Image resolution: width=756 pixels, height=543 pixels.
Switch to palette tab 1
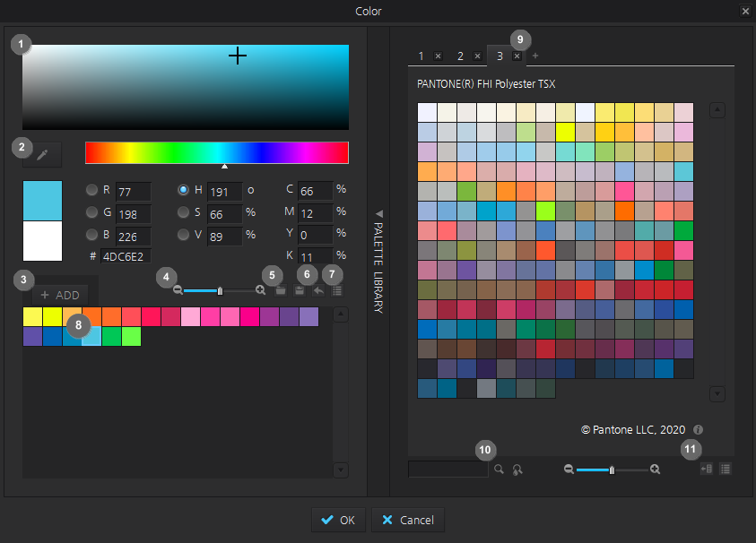coord(421,56)
